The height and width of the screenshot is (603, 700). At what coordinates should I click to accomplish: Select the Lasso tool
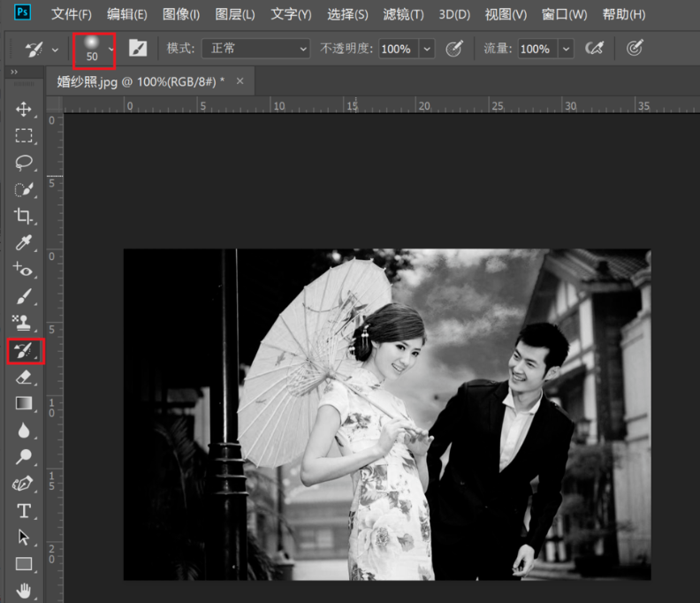[x=24, y=162]
